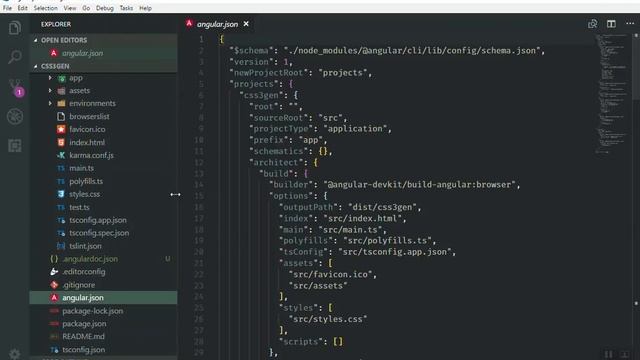Open the Selection menu
Viewport: 640px width, 360px height.
[45, 8]
